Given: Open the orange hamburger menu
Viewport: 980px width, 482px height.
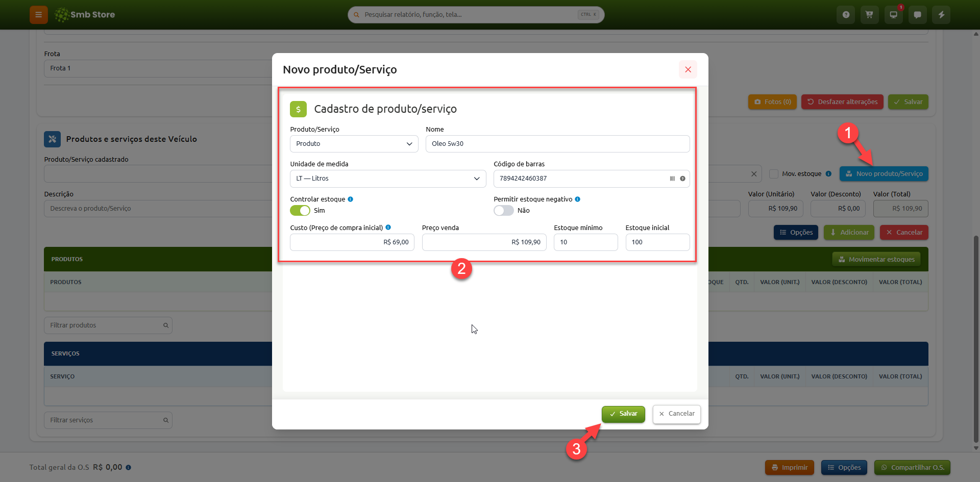Looking at the screenshot, I should pos(38,15).
